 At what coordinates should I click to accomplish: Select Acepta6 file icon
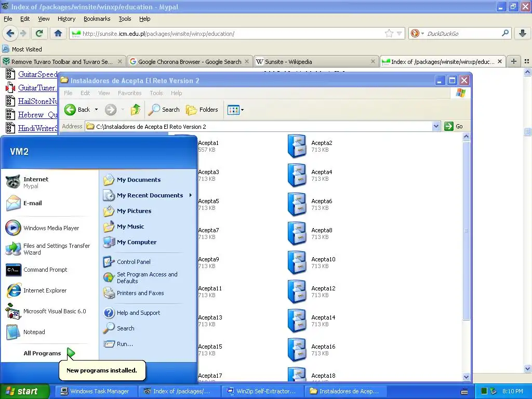click(x=297, y=205)
